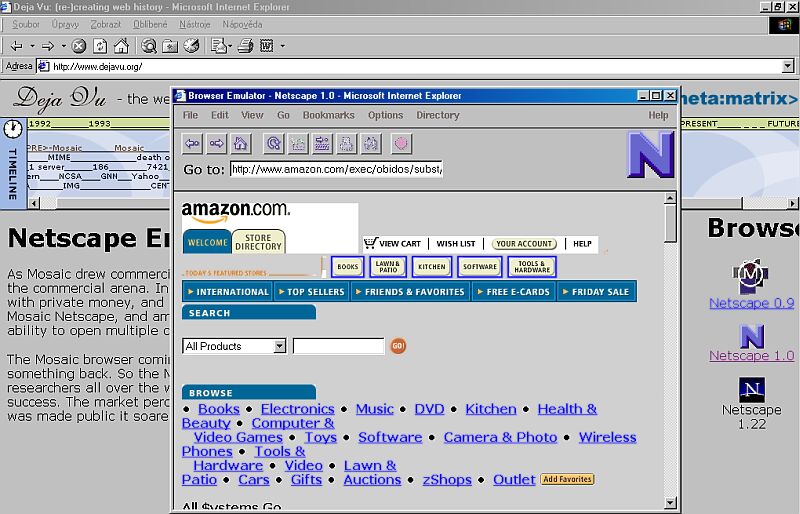Open Search pane in Internet Explorer toolbar

[149, 46]
